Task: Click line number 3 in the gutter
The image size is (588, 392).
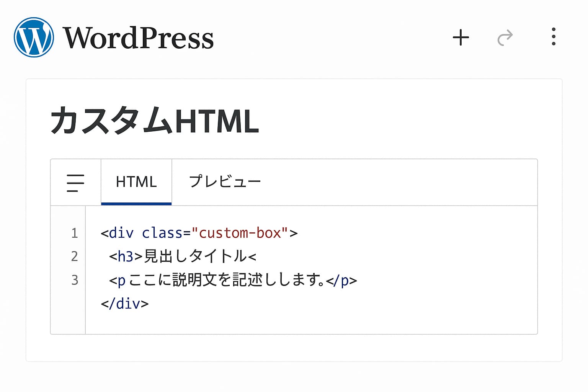Action: tap(74, 280)
